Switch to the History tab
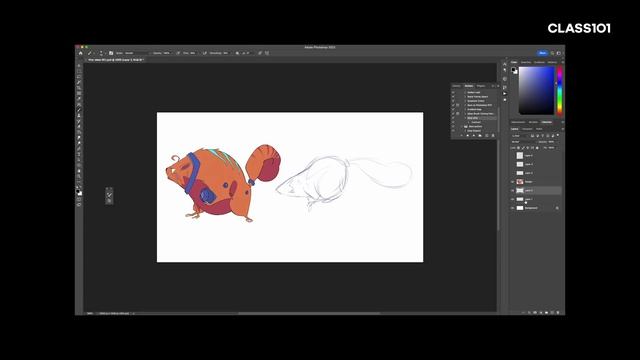Screen dimensions: 640x360 click(456, 86)
